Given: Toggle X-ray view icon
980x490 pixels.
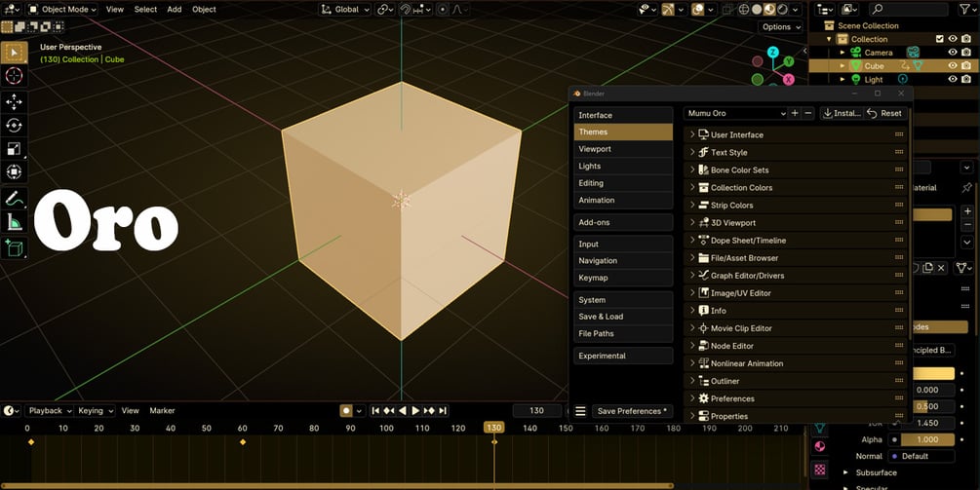Looking at the screenshot, I should point(727,10).
